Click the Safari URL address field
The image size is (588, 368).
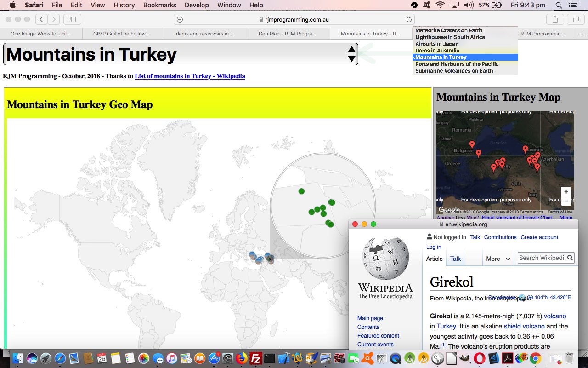[294, 19]
